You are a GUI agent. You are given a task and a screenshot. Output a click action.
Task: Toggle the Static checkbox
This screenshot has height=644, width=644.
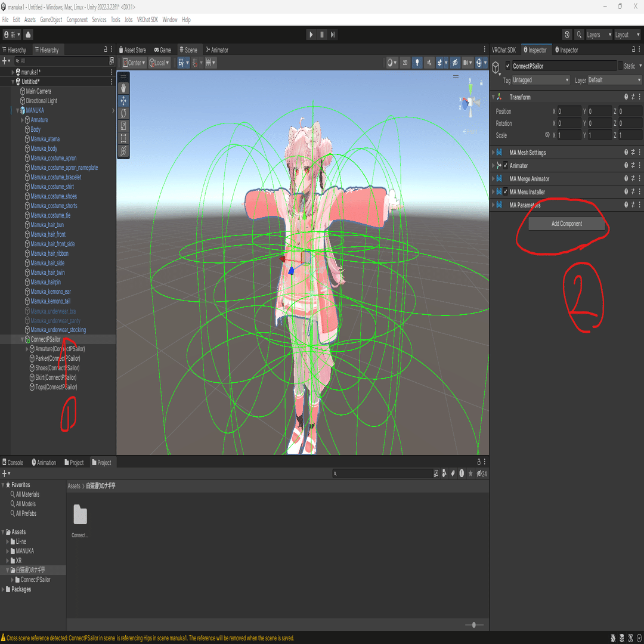620,66
